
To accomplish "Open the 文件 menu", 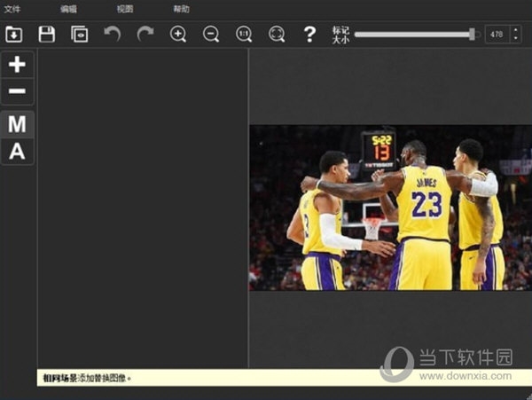I will point(12,9).
